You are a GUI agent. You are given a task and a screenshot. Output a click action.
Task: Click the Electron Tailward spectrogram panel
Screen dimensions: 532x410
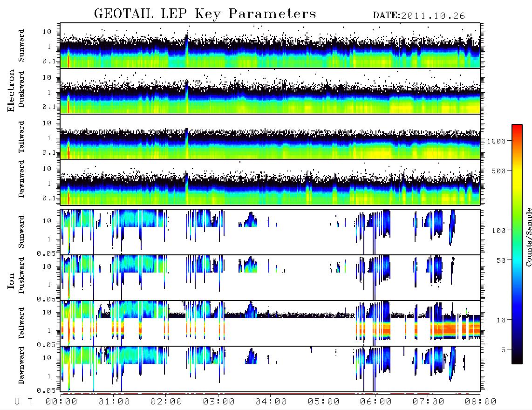(x=270, y=137)
